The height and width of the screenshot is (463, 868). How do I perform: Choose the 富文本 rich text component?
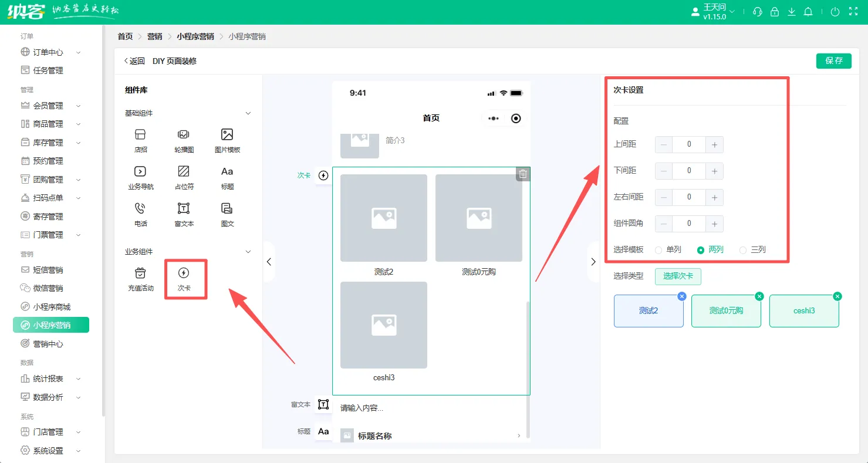coord(184,214)
